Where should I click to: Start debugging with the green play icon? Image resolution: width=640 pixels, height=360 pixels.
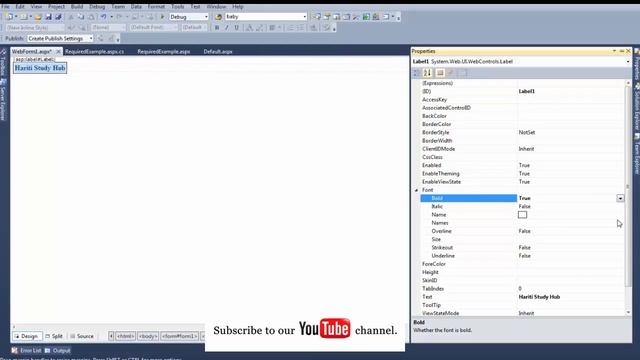pos(162,17)
